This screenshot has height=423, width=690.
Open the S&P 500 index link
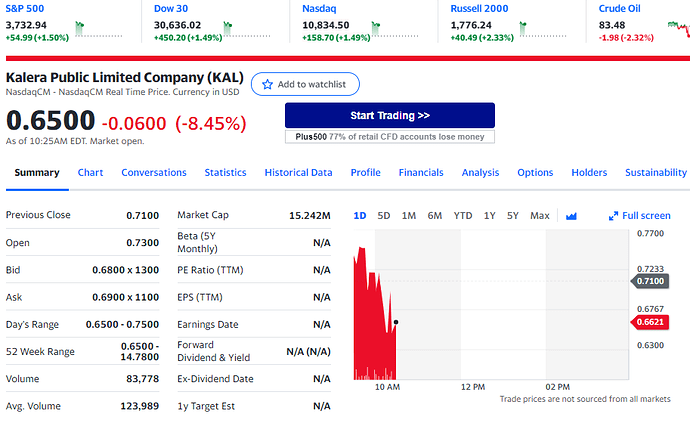tap(25, 8)
